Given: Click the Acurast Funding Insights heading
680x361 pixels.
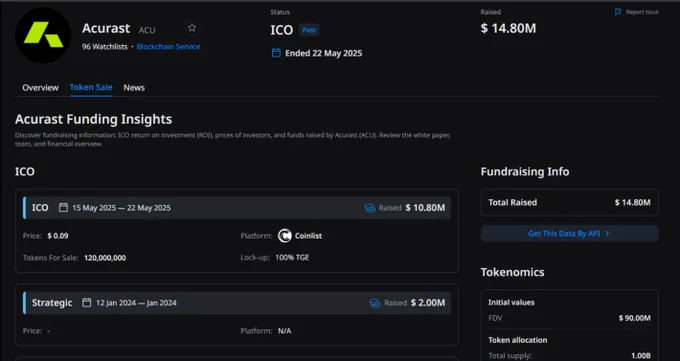Looking at the screenshot, I should click(93, 119).
